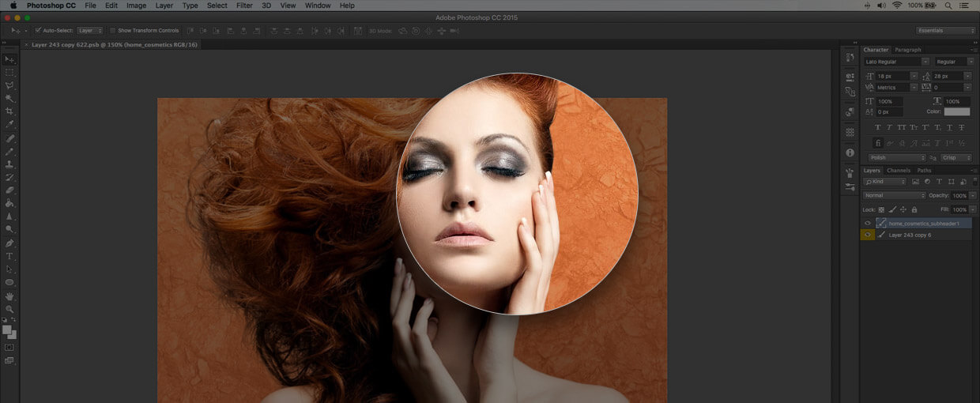980x403 pixels.
Task: Select the Zoom tool
Action: point(9,309)
